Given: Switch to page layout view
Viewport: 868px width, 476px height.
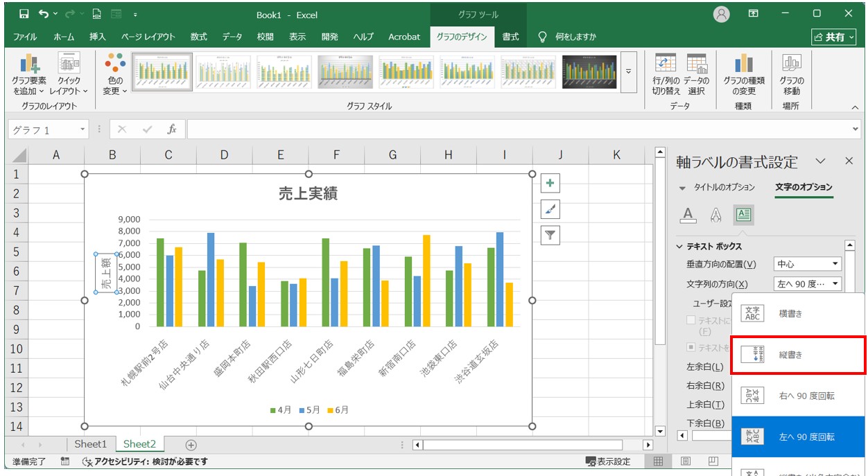Looking at the screenshot, I should click(x=685, y=461).
